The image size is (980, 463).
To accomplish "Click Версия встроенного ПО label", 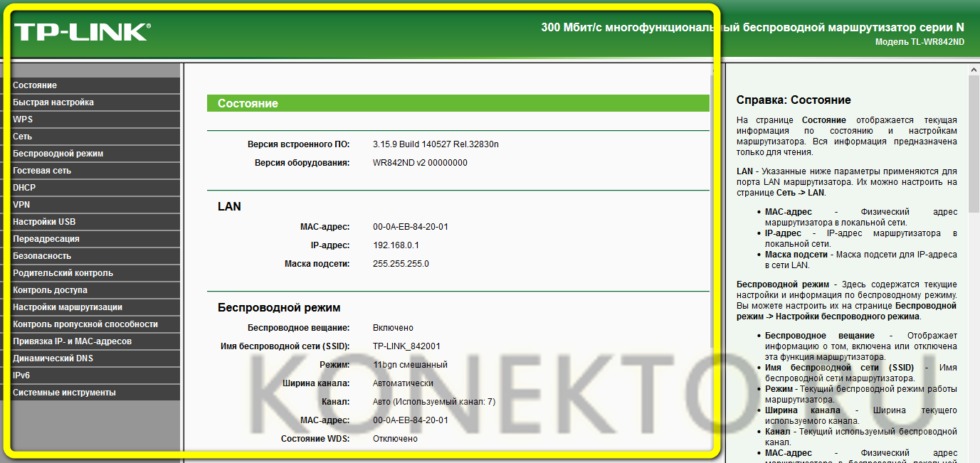I will click(299, 144).
